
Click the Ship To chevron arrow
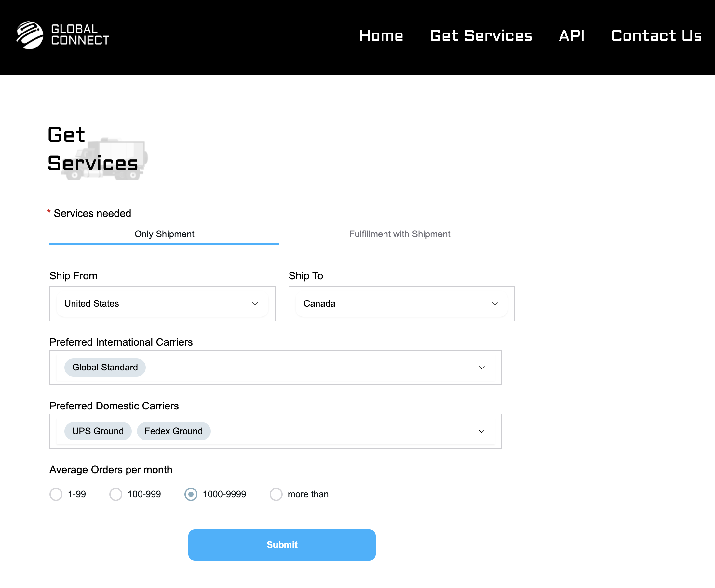(494, 304)
